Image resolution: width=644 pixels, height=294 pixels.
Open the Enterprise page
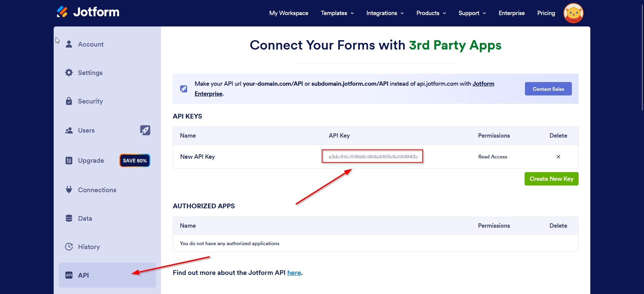click(x=512, y=13)
